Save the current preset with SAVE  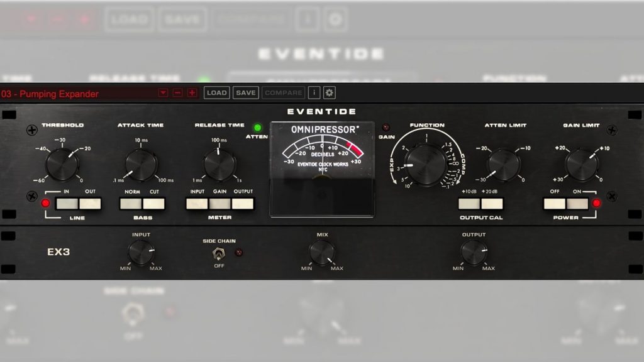[x=245, y=92]
